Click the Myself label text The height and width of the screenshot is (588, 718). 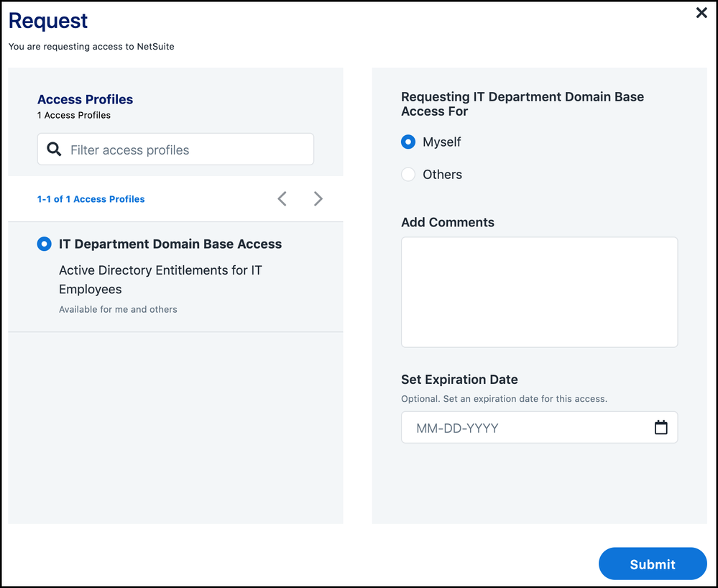point(441,142)
